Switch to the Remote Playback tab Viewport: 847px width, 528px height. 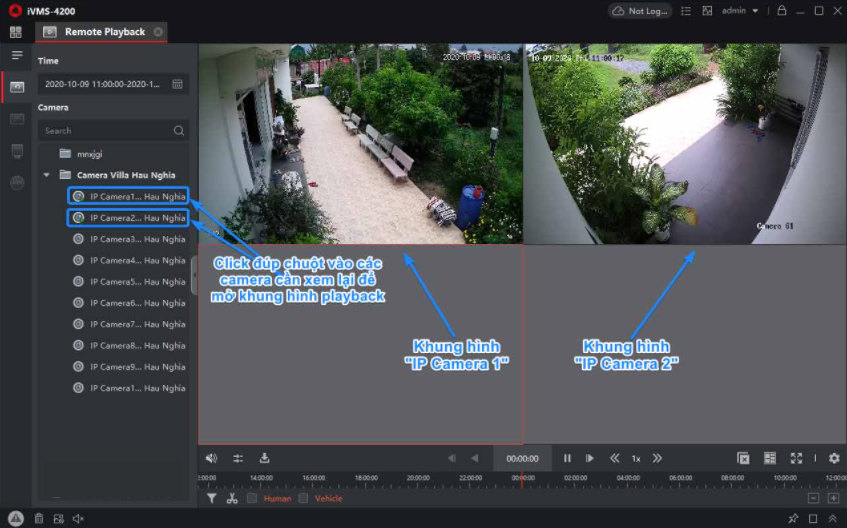coord(101,32)
